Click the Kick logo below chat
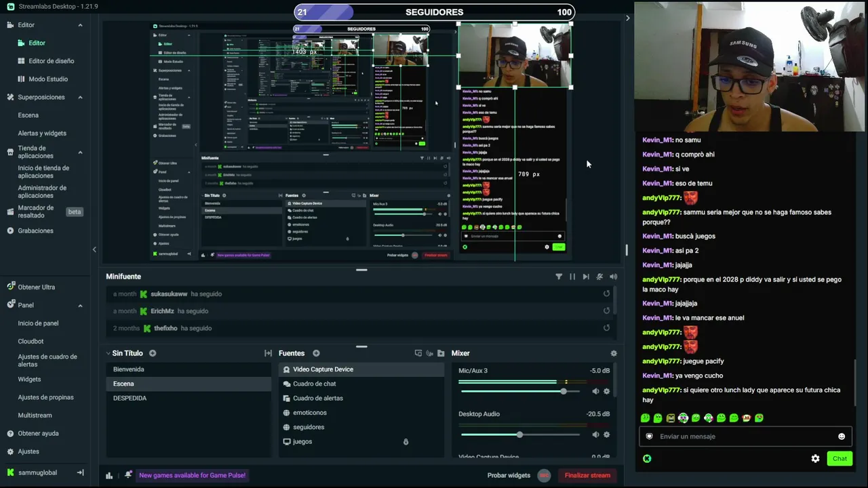The width and height of the screenshot is (868, 488). tap(647, 459)
